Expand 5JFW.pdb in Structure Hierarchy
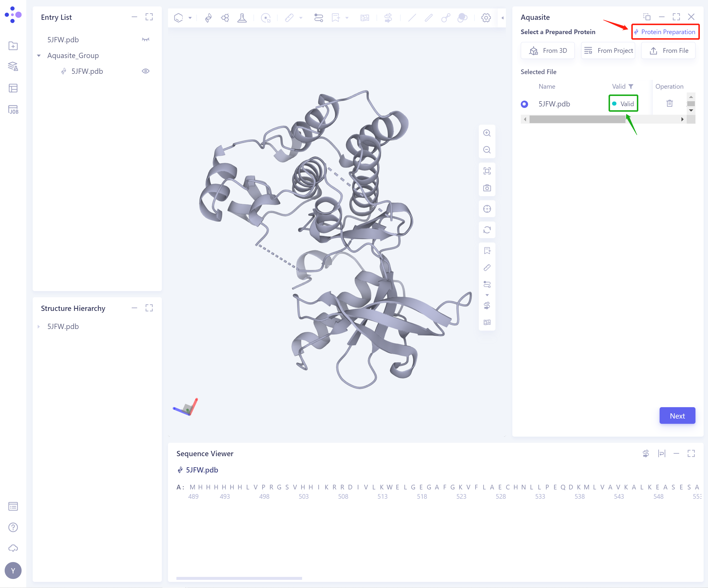Screen dimensions: 708x588 (x=39, y=326)
